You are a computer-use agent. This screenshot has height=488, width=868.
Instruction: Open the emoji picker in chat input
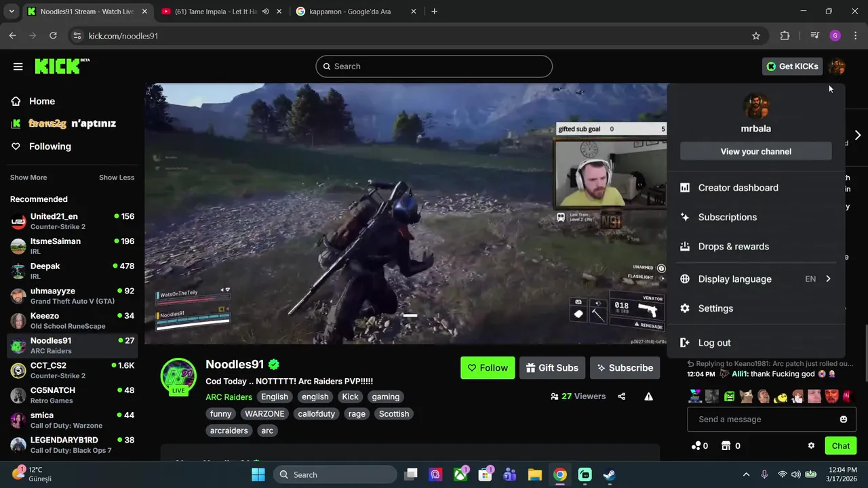pyautogui.click(x=844, y=420)
